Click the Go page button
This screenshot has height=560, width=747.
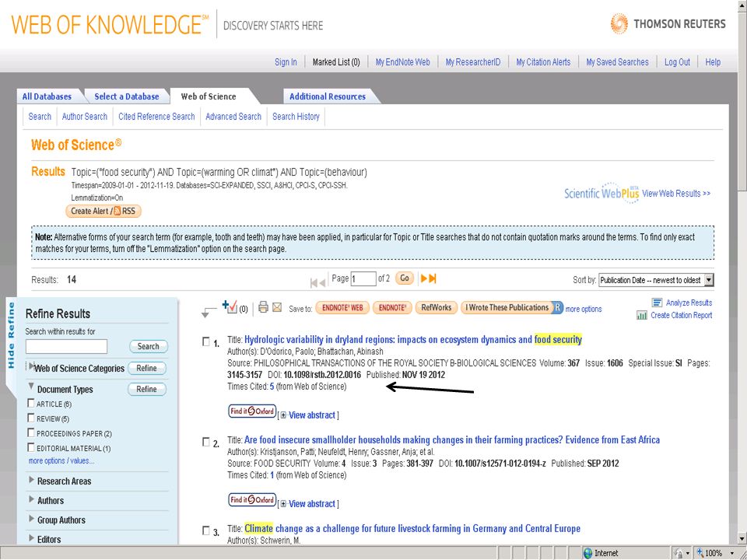[405, 278]
